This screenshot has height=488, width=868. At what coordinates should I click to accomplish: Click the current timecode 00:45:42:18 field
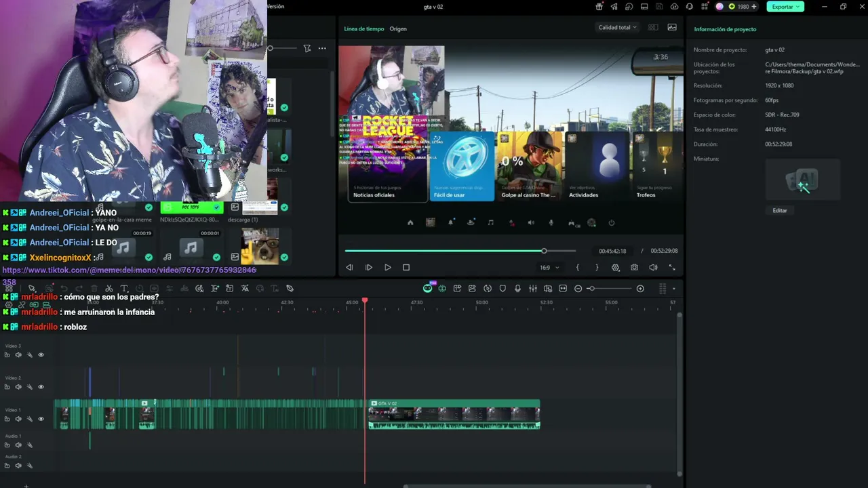[x=612, y=251]
